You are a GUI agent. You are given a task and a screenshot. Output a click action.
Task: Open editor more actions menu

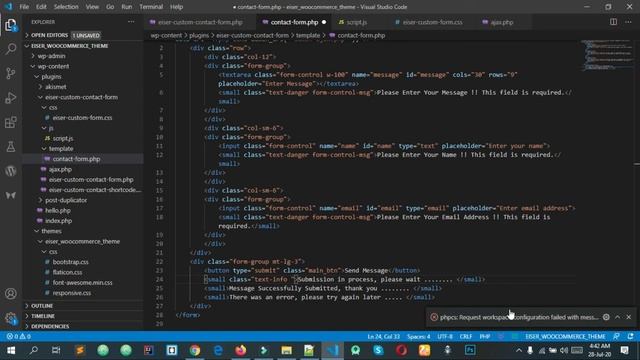point(628,22)
